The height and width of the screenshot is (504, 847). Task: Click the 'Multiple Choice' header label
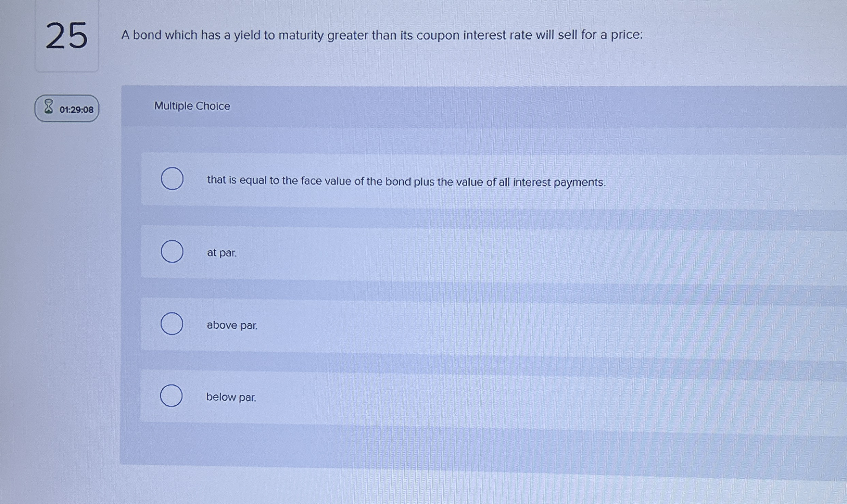[x=192, y=106]
